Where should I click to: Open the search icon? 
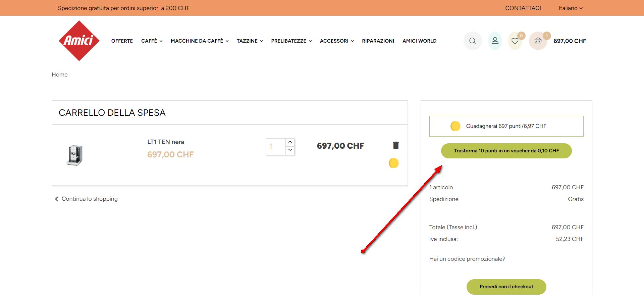473,41
